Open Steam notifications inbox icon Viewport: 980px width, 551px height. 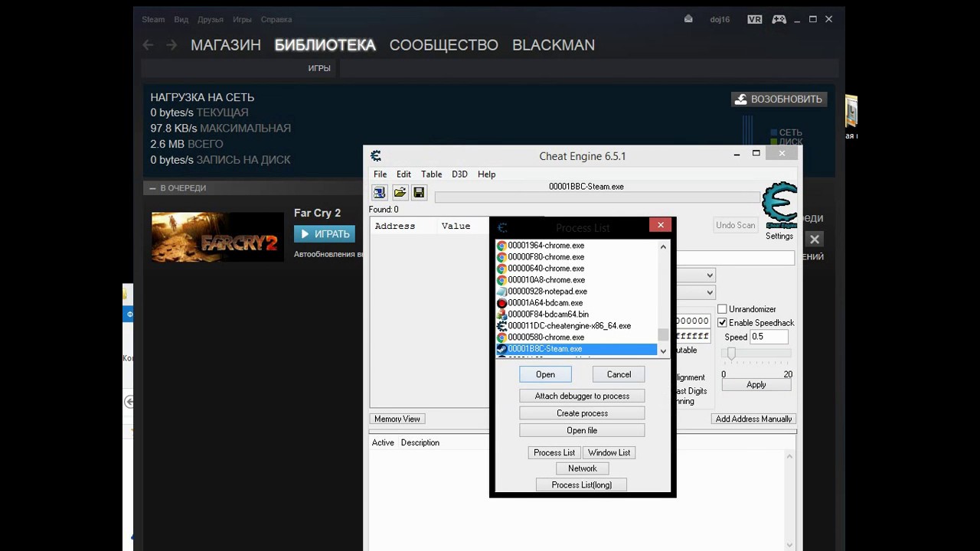[688, 19]
